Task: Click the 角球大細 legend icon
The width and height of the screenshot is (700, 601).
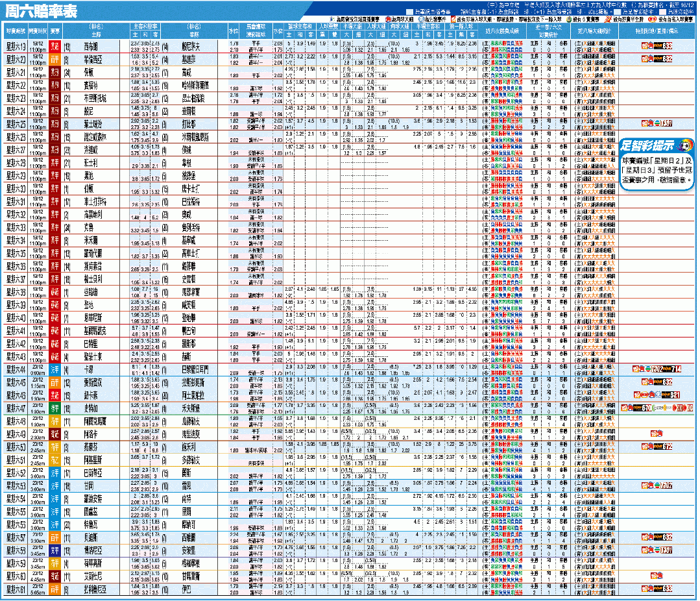Action: [x=389, y=19]
